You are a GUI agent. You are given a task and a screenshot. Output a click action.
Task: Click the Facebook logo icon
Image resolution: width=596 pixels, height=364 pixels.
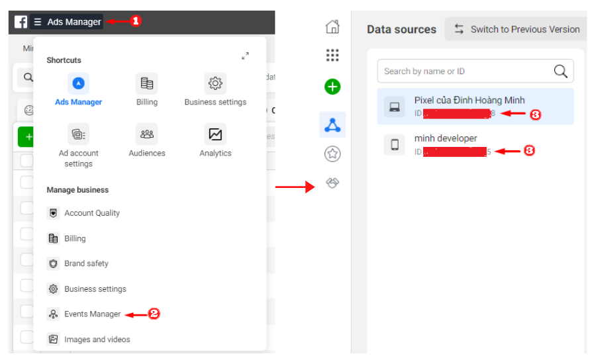coord(21,22)
